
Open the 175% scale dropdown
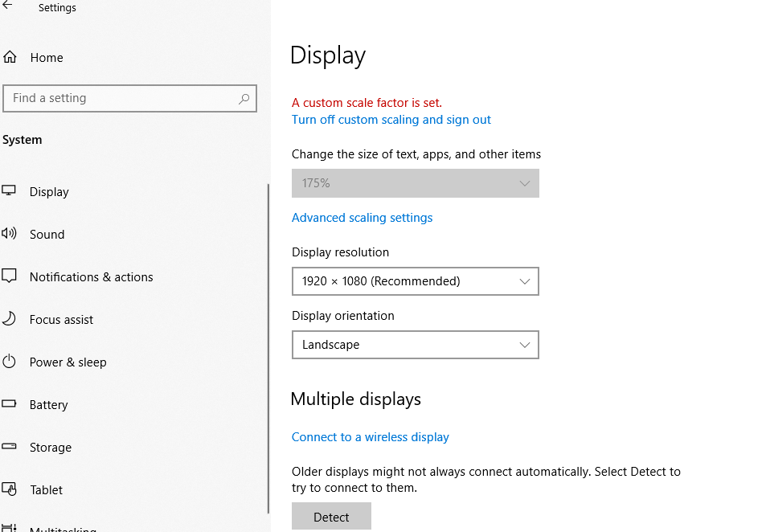coord(416,183)
